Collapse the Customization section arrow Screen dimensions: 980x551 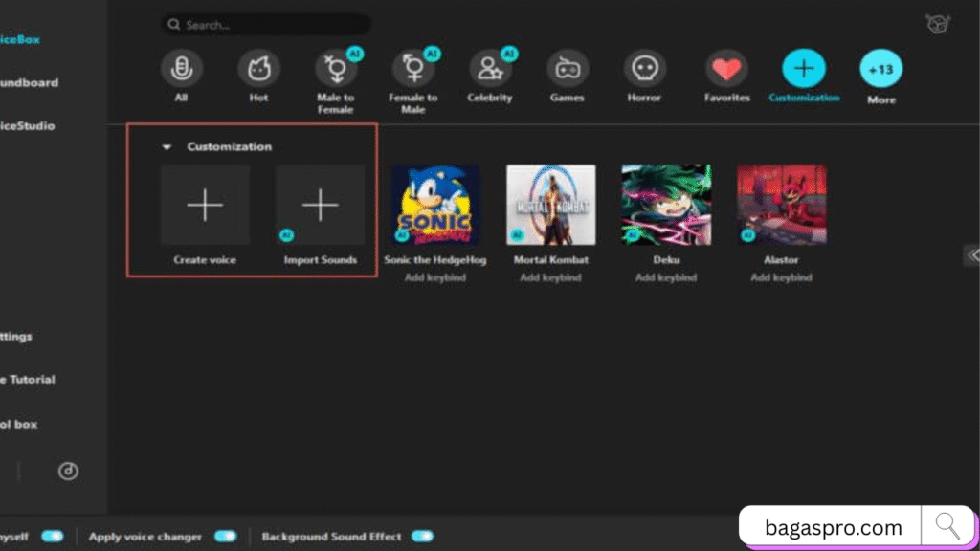(x=167, y=147)
